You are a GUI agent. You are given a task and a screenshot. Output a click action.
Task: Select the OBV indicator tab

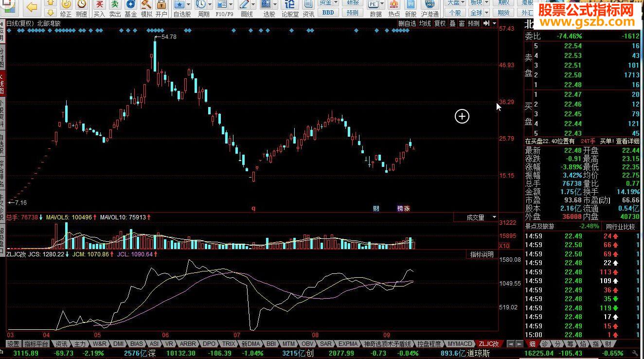pyautogui.click(x=308, y=344)
